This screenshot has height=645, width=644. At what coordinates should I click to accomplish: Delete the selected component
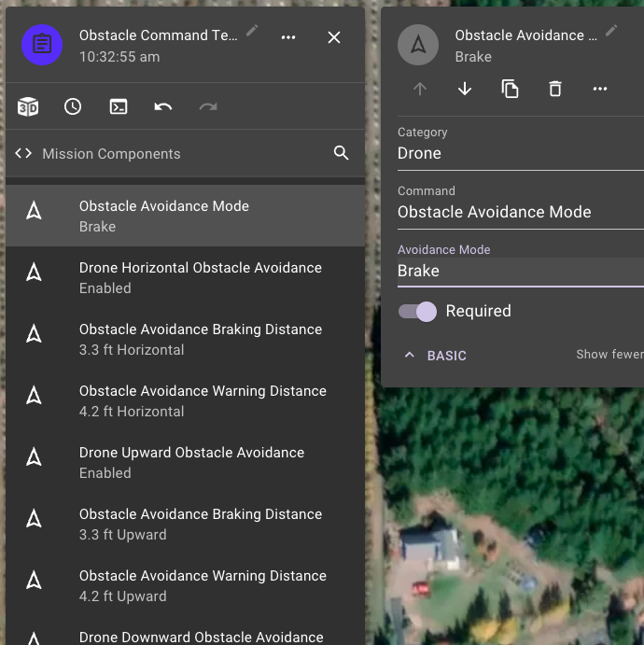555,89
